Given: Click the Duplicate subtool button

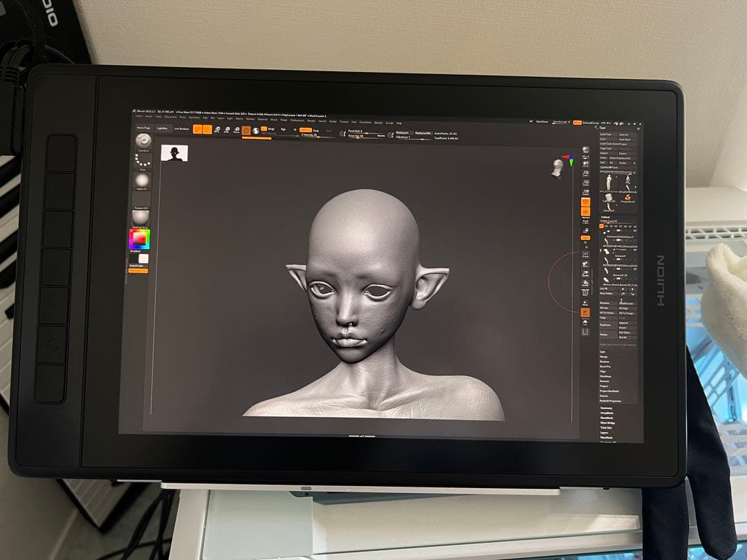Looking at the screenshot, I should coord(606,325).
